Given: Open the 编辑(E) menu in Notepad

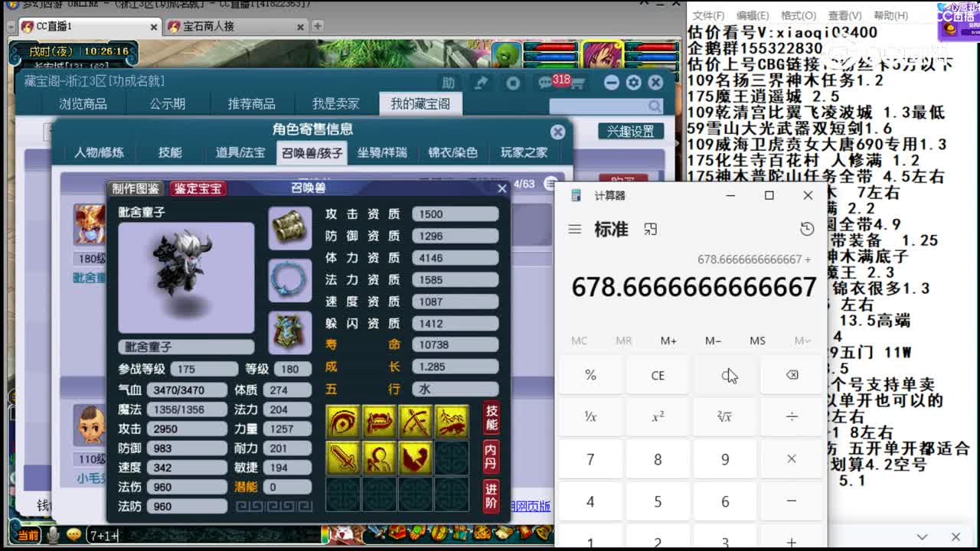Looking at the screenshot, I should (x=753, y=15).
